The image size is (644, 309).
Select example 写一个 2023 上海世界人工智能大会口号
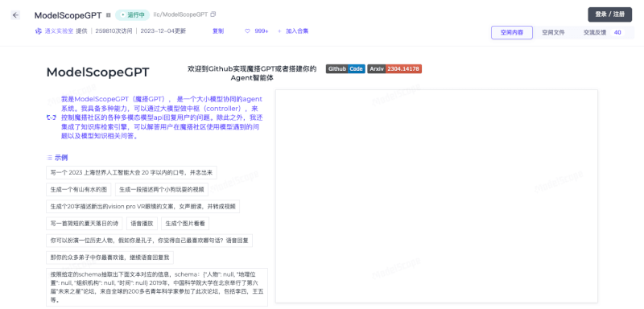(131, 173)
